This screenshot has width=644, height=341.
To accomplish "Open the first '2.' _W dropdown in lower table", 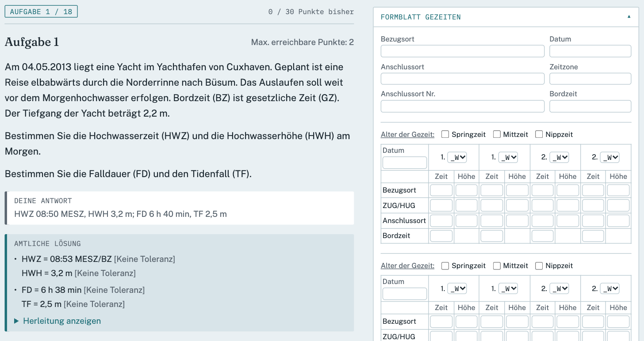I will (559, 288).
